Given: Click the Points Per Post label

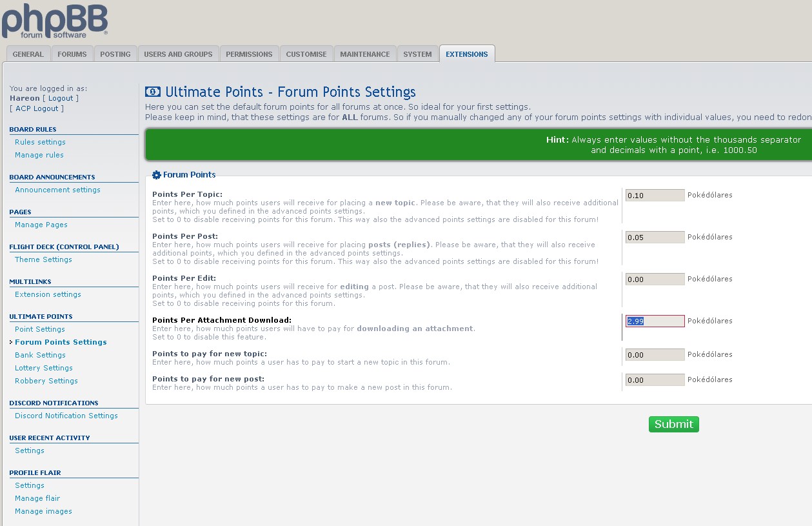Looking at the screenshot, I should [x=185, y=236].
